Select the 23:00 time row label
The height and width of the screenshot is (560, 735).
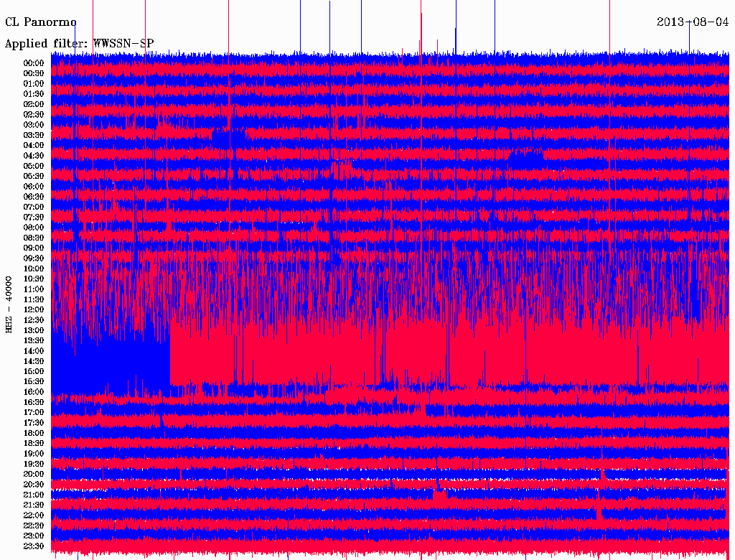coord(34,536)
